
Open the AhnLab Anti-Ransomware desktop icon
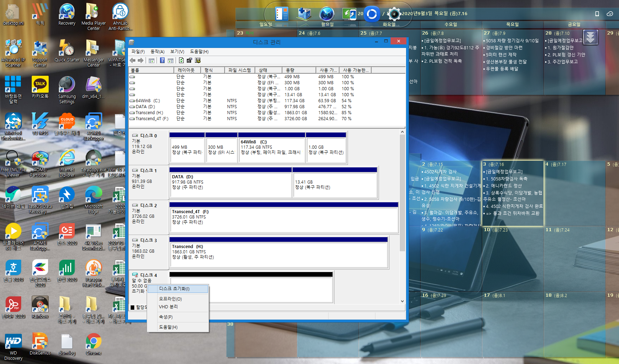coord(120,17)
